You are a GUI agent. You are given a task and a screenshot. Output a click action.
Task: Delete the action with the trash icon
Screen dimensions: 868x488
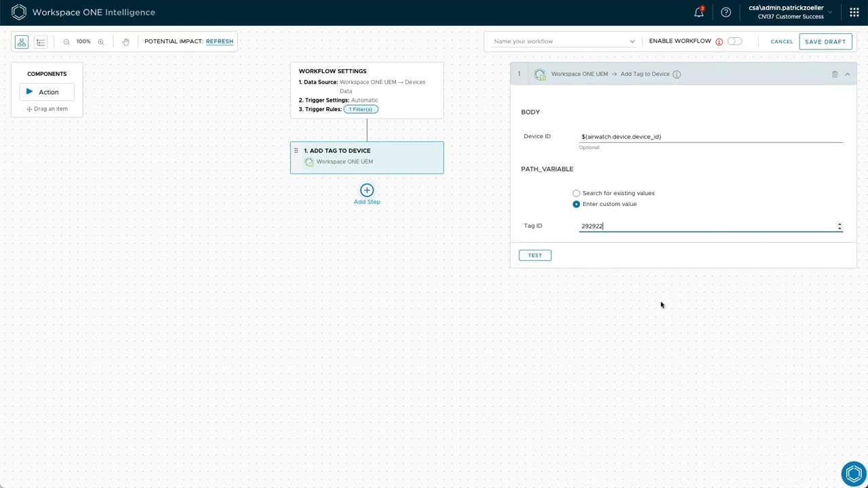(835, 74)
